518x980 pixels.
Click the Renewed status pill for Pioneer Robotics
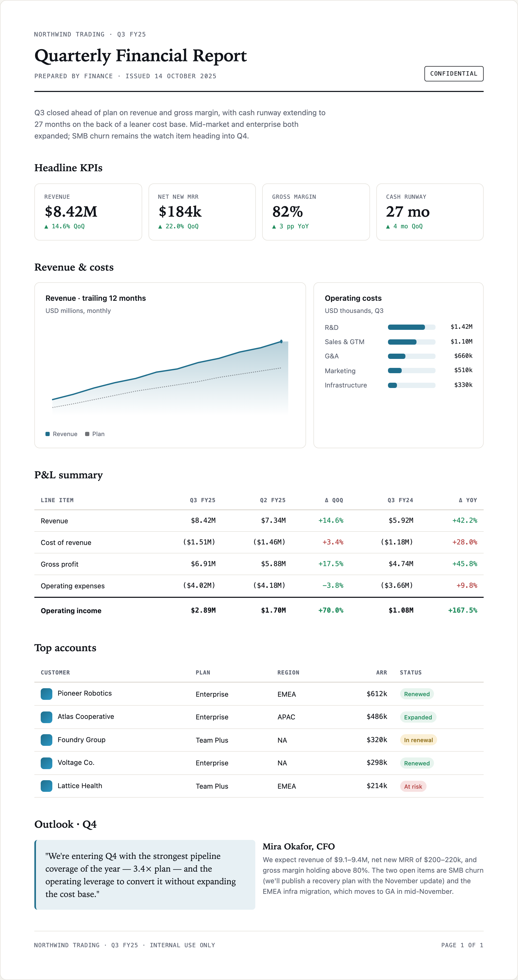pos(417,694)
